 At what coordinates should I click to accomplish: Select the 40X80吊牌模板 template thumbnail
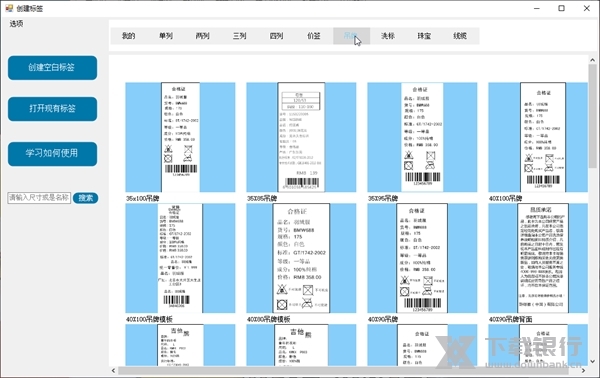click(x=301, y=258)
